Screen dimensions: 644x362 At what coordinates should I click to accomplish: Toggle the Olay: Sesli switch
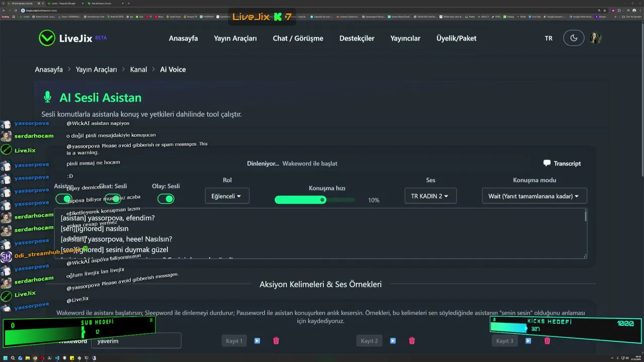tap(166, 199)
